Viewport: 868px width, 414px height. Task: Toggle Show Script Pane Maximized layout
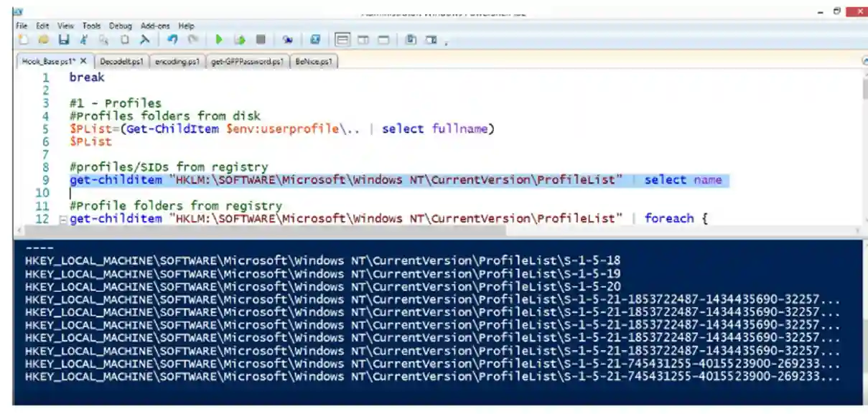pyautogui.click(x=383, y=40)
